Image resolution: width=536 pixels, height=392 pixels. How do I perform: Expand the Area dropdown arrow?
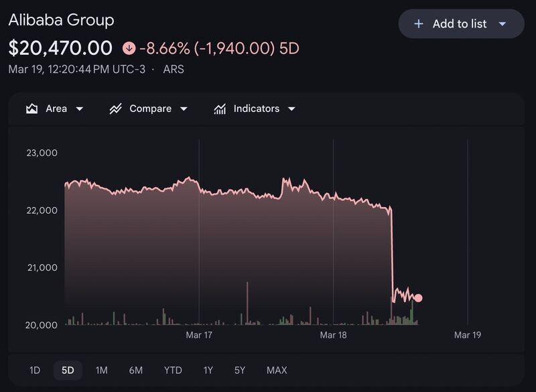click(79, 109)
